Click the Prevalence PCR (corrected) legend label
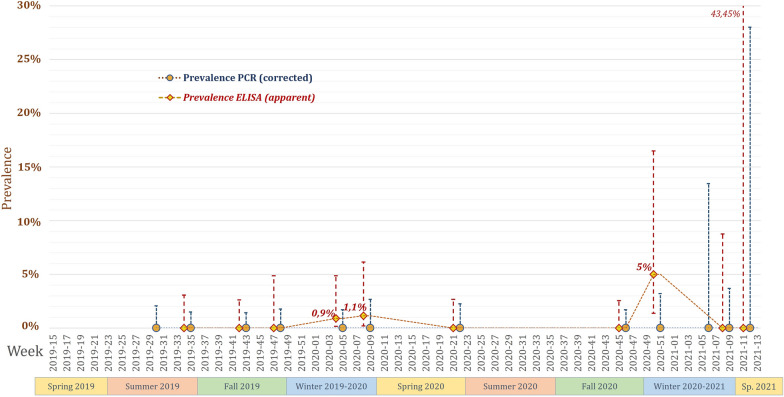 248,78
